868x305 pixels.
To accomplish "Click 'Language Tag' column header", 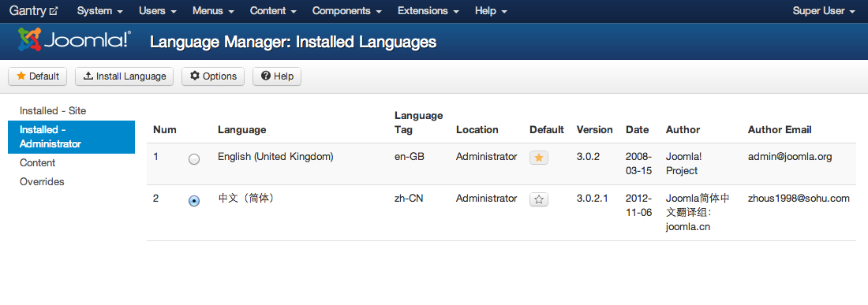I will [418, 123].
